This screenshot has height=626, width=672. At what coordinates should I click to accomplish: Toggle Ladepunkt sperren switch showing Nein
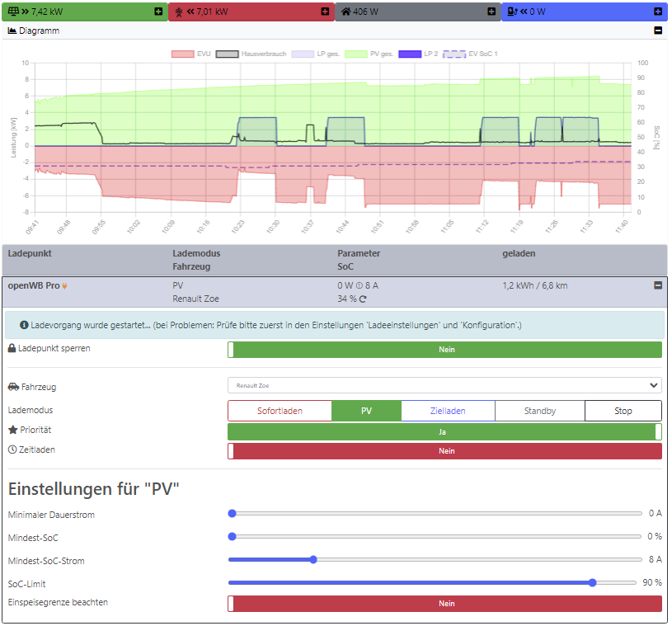click(x=444, y=350)
